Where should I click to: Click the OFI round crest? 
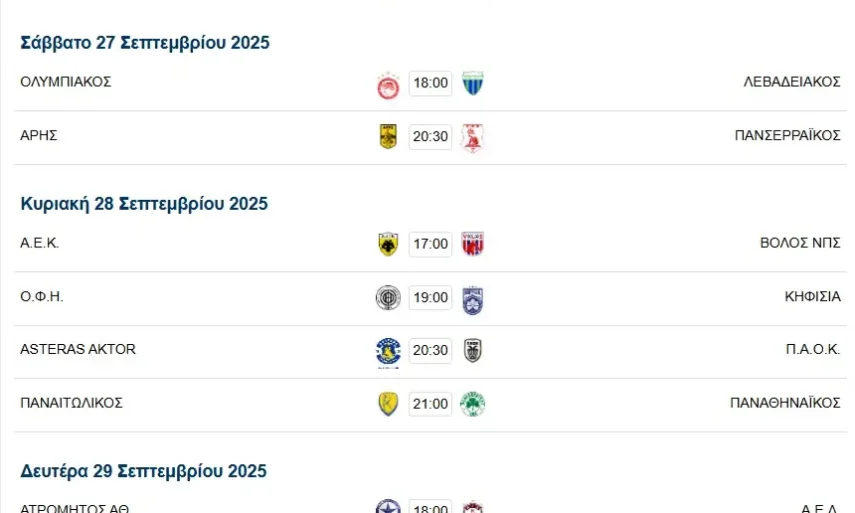[388, 298]
